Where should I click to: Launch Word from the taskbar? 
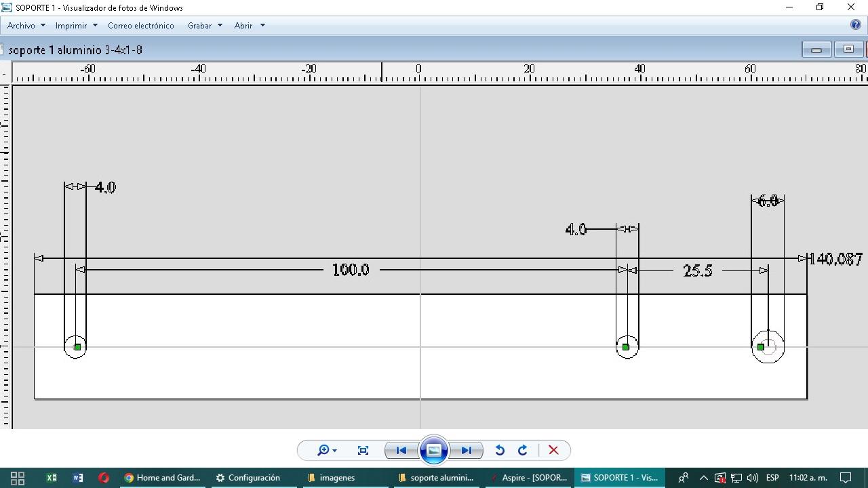click(78, 478)
